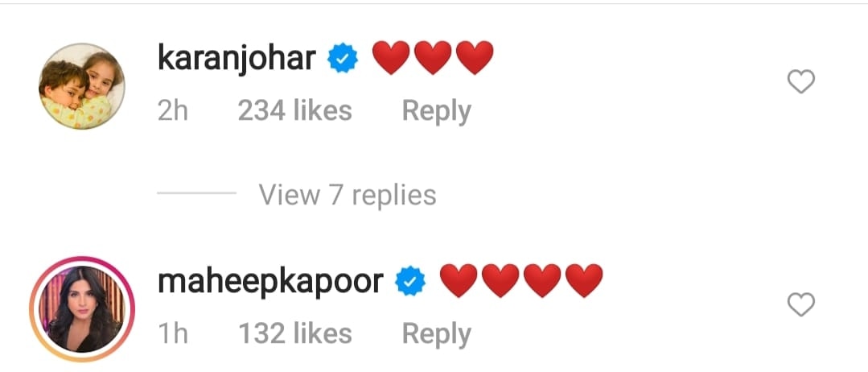The image size is (868, 372).
Task: Open karanjohar's profile picture
Action: click(x=82, y=86)
